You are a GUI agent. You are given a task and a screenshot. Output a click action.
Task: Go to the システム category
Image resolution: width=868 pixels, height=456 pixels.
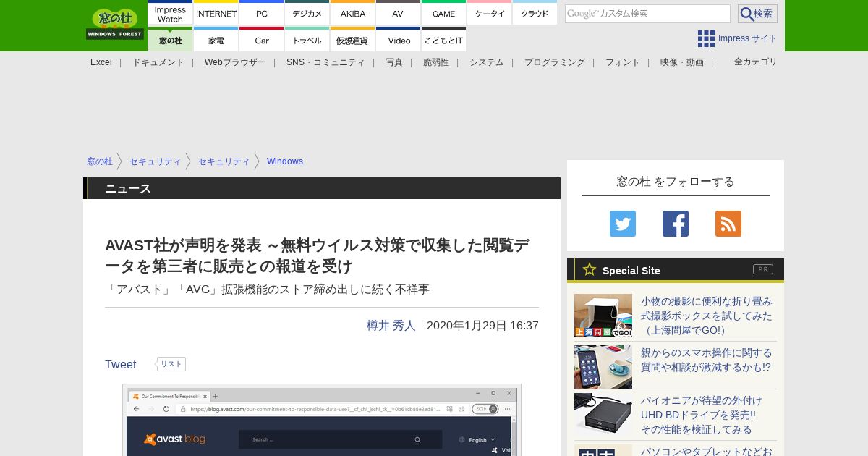pos(487,62)
